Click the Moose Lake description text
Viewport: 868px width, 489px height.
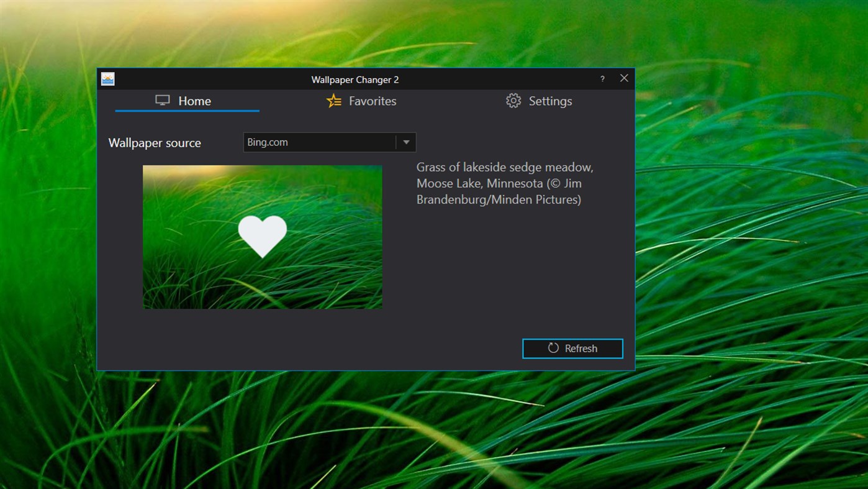pos(504,183)
